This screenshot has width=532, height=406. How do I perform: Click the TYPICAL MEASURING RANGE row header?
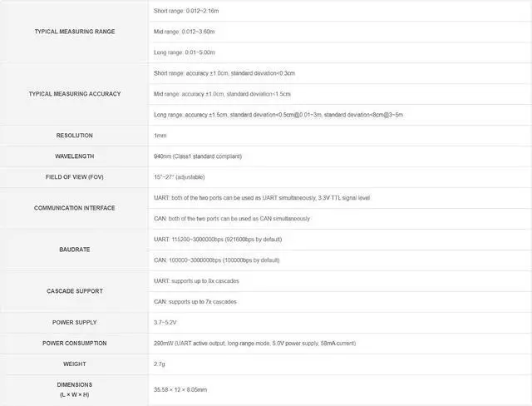click(75, 32)
